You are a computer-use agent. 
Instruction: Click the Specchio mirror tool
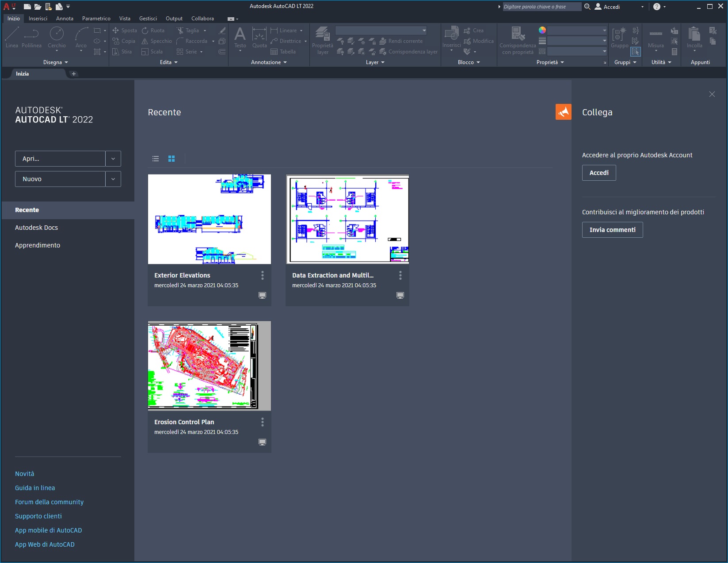click(x=156, y=41)
